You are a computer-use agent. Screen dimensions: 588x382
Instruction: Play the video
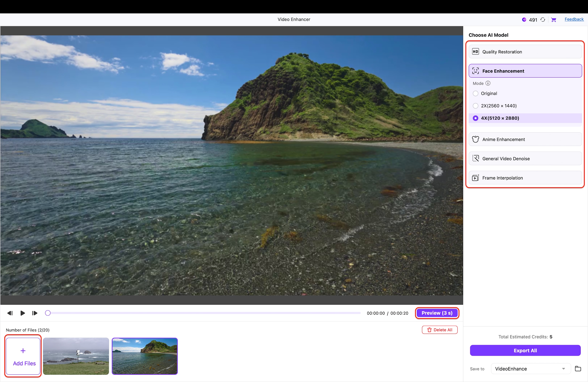(22, 313)
